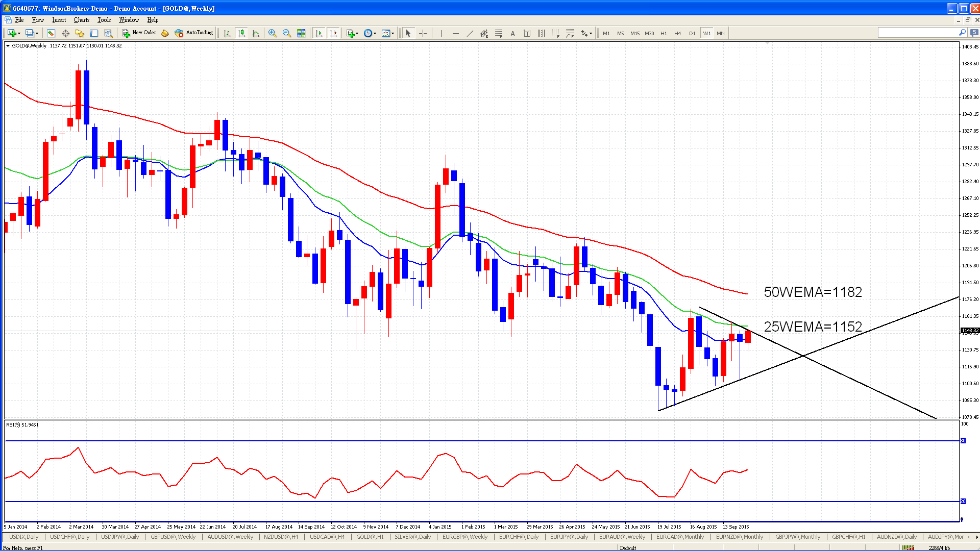Expand the Profiles dropdown arrow
This screenshot has width=980, height=551.
click(37, 34)
